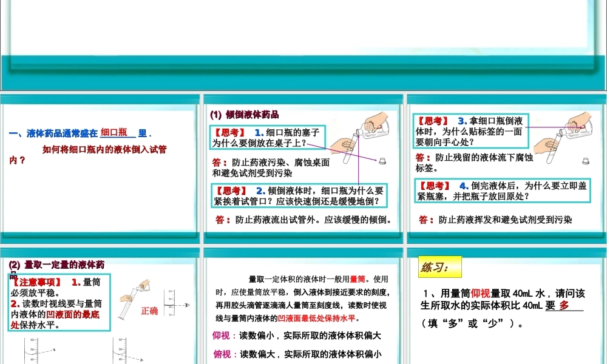
Task: Click the hint （填“多”或“少”）
Action: coord(472,323)
